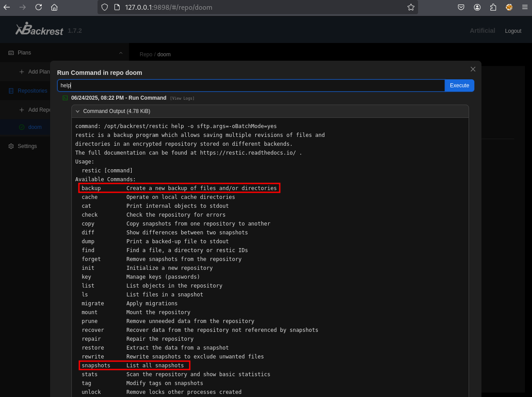The width and height of the screenshot is (532, 397).
Task: Collapse the Command Output section
Action: 78,111
